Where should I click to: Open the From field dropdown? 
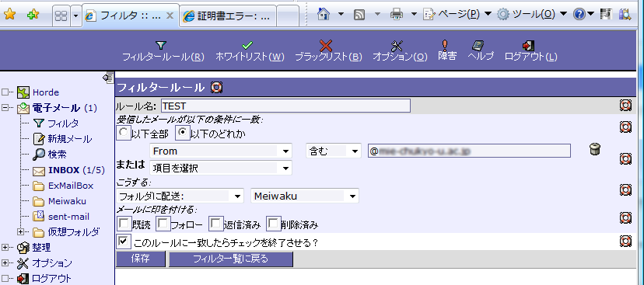(221, 151)
